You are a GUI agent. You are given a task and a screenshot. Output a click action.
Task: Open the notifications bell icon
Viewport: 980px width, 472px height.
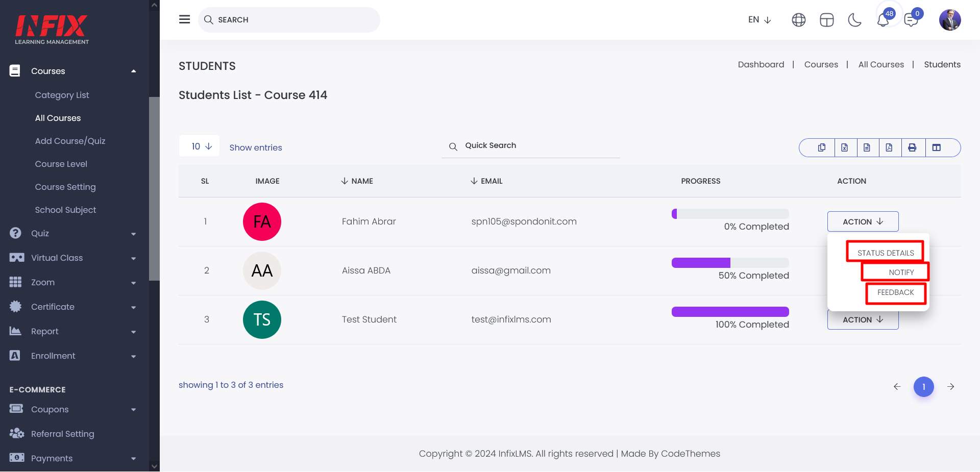click(x=883, y=20)
